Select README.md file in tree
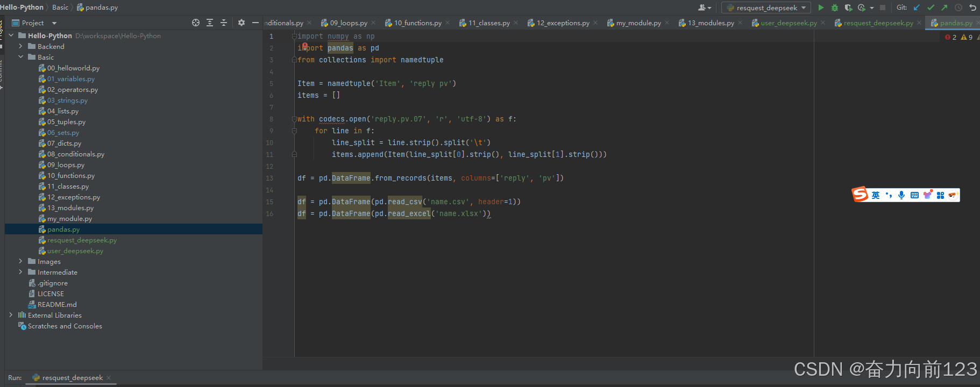The image size is (980, 387). point(57,304)
